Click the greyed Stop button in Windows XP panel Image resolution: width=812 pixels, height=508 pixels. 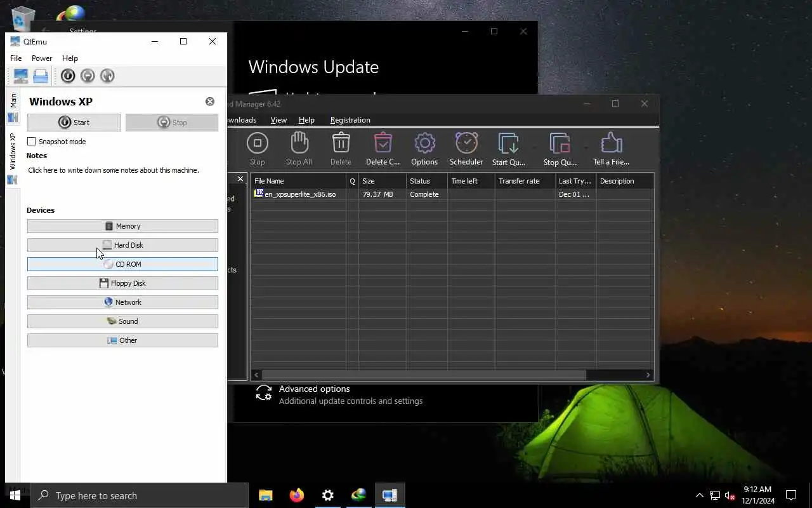[x=172, y=123]
